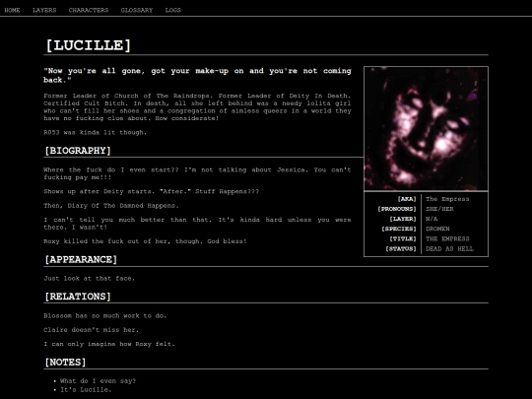Viewport: 532px width, 399px height.
Task: Click 'Shows up after Deity starts' line
Action: click(152, 191)
